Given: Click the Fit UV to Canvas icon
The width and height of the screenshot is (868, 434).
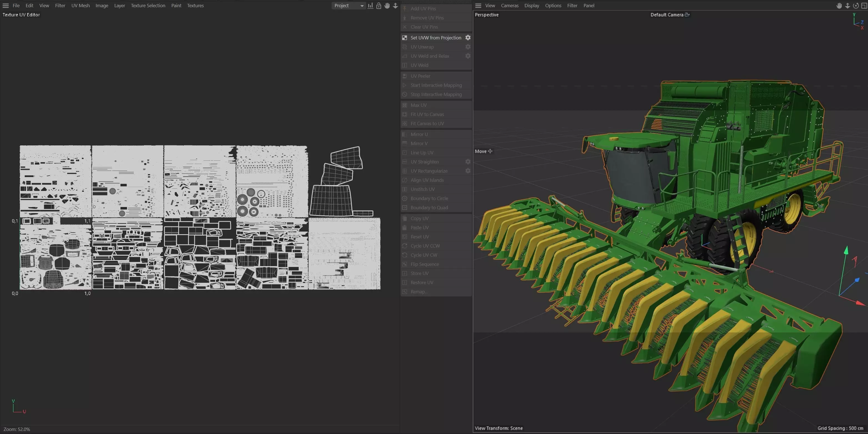Looking at the screenshot, I should (x=405, y=114).
